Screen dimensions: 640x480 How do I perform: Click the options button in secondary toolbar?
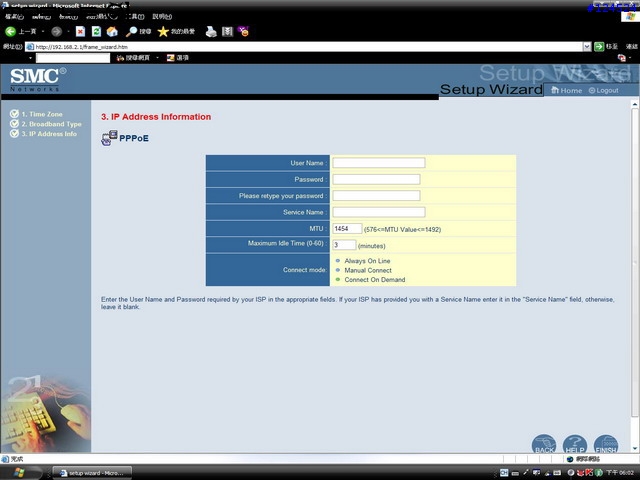[x=178, y=58]
